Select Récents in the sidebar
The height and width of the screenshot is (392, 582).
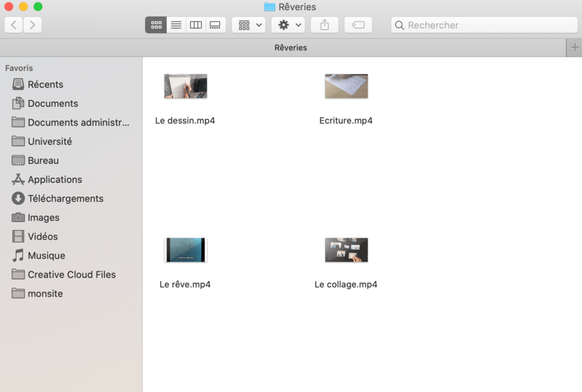tap(45, 85)
